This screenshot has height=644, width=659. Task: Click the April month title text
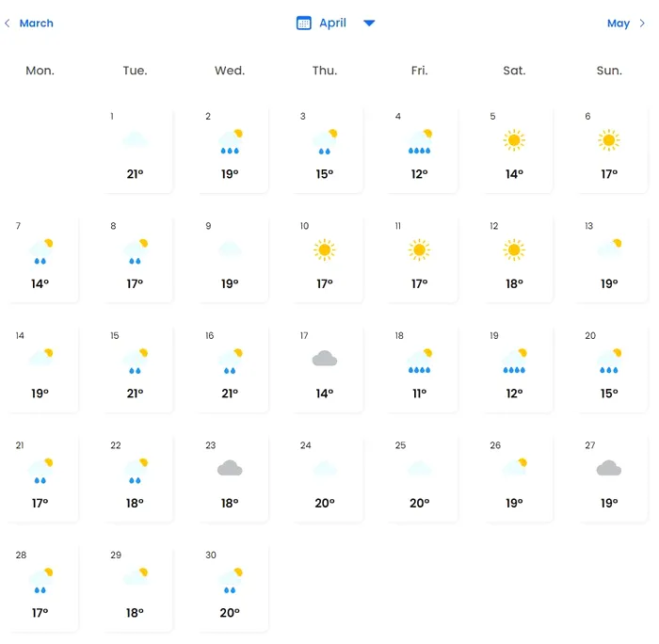332,23
